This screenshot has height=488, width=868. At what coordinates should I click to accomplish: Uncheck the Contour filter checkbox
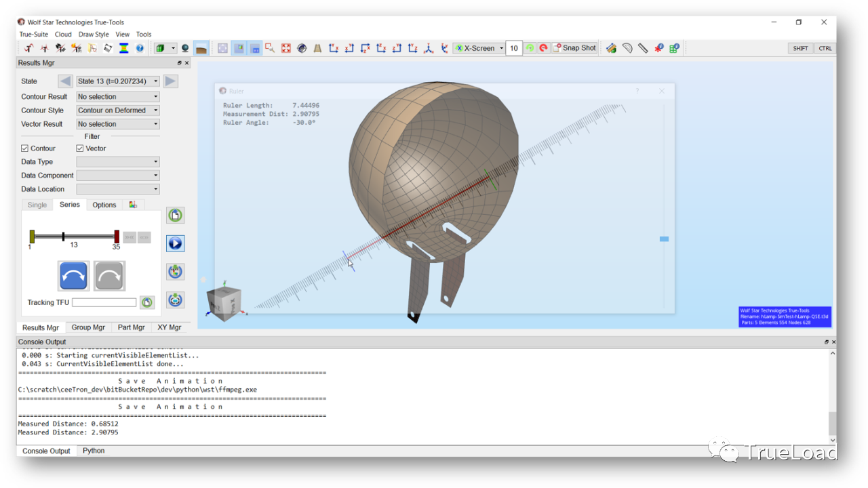click(25, 148)
